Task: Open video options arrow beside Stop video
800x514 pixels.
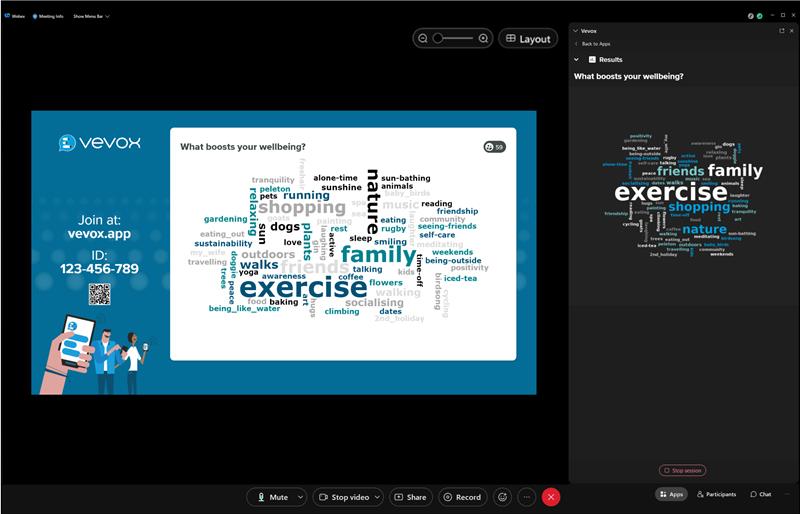Action: pyautogui.click(x=378, y=497)
